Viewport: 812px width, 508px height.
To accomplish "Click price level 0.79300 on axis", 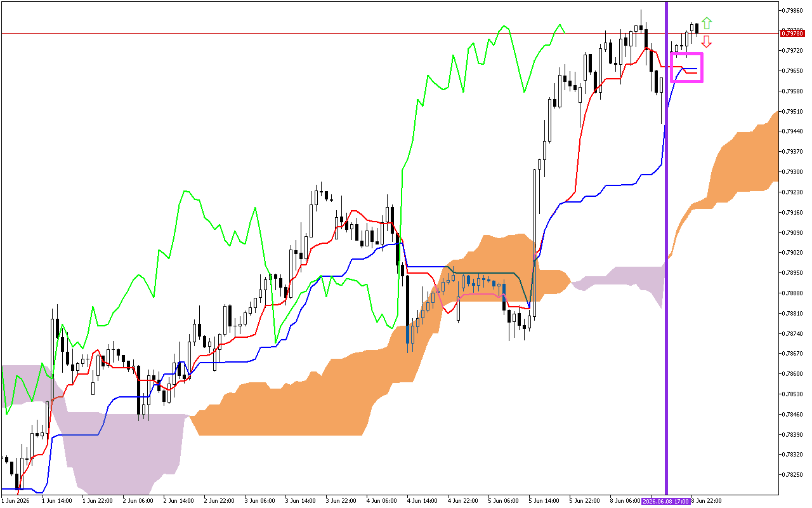I will (792, 172).
